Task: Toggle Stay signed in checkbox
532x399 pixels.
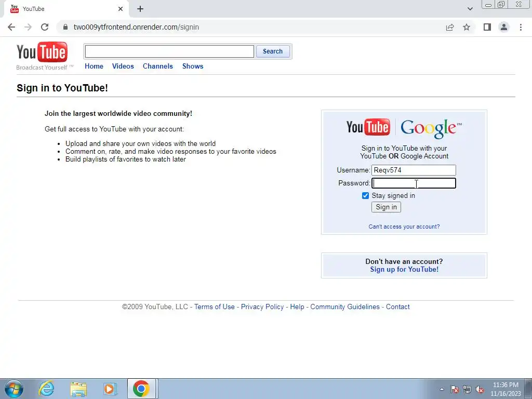Action: 365,195
